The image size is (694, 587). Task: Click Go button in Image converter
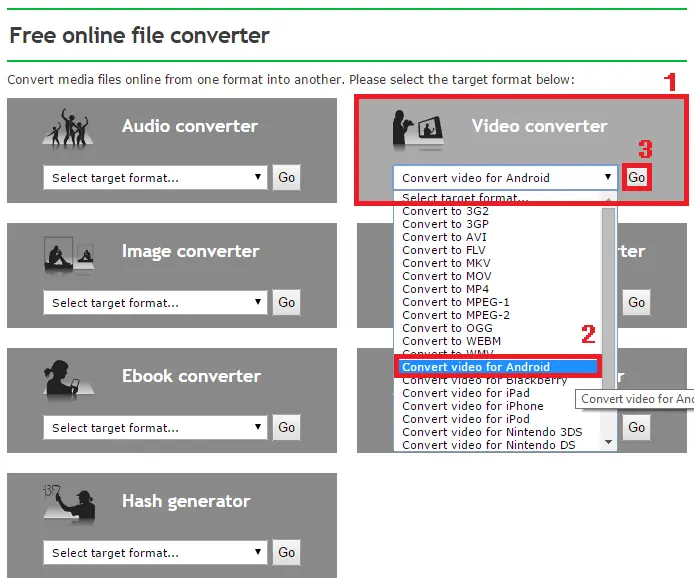point(286,302)
